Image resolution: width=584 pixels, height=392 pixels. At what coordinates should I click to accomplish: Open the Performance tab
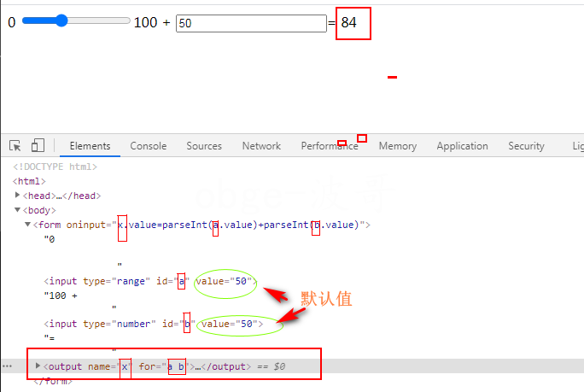(330, 146)
